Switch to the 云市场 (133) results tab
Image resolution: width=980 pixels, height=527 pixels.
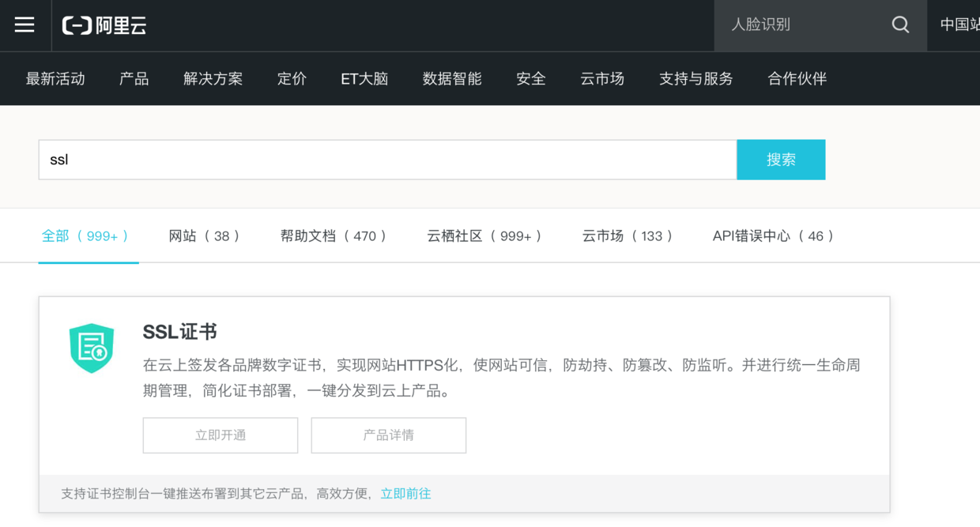(x=628, y=236)
